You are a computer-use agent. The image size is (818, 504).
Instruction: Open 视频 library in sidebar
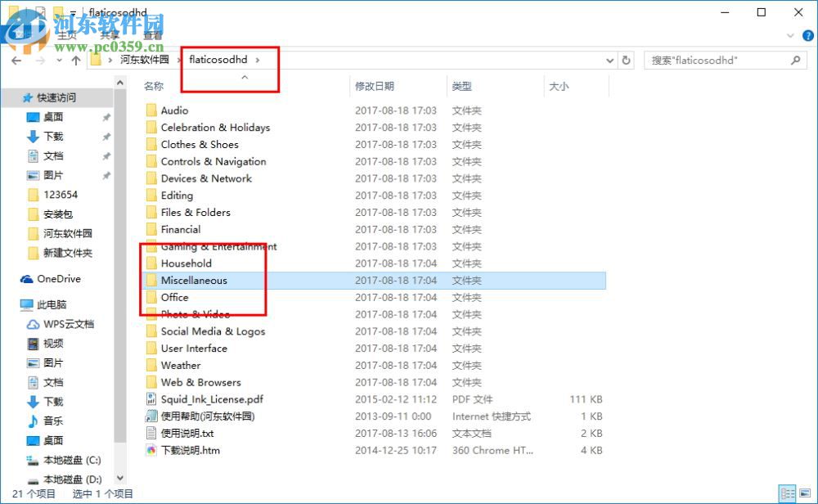(45, 344)
